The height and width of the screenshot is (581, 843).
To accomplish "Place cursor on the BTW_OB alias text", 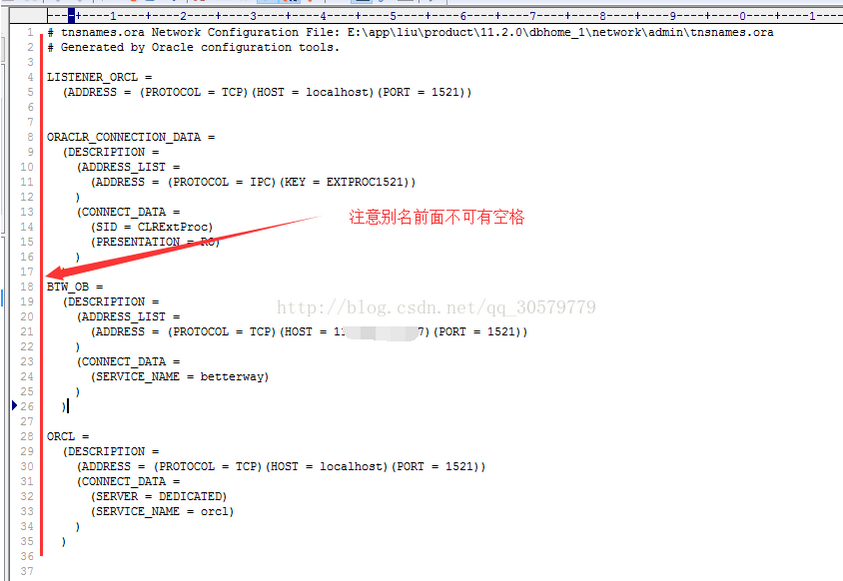I will (x=68, y=286).
